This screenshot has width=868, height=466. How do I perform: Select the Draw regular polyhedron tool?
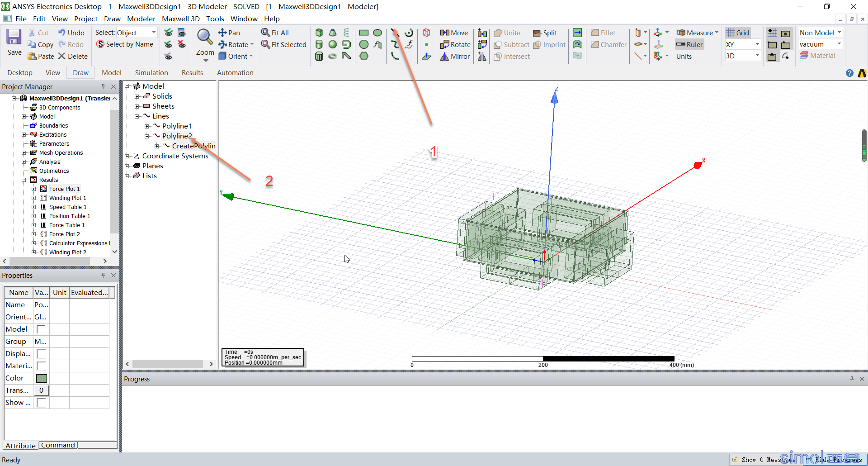tap(319, 56)
